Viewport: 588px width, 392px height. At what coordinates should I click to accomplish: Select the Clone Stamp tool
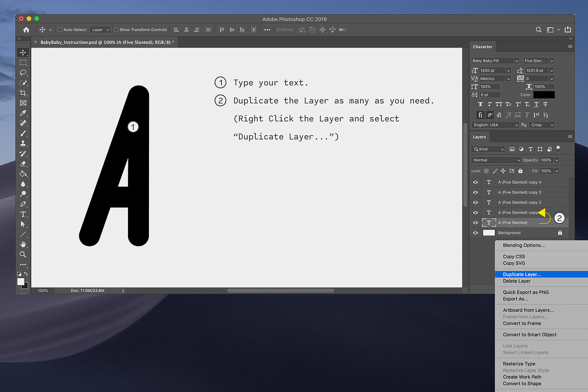pyautogui.click(x=23, y=144)
